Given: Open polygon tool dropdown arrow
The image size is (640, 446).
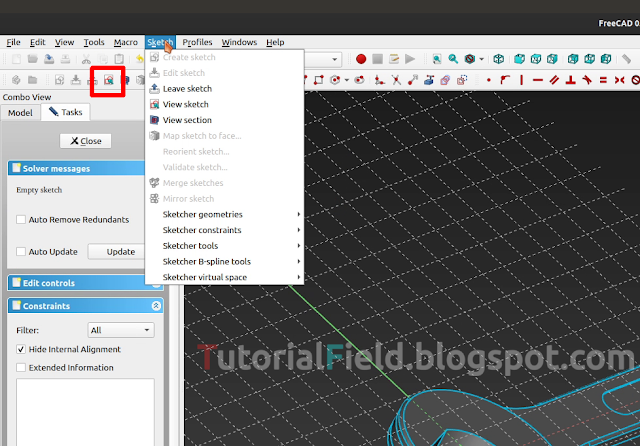Looking at the screenshot, I should pyautogui.click(x=347, y=80).
